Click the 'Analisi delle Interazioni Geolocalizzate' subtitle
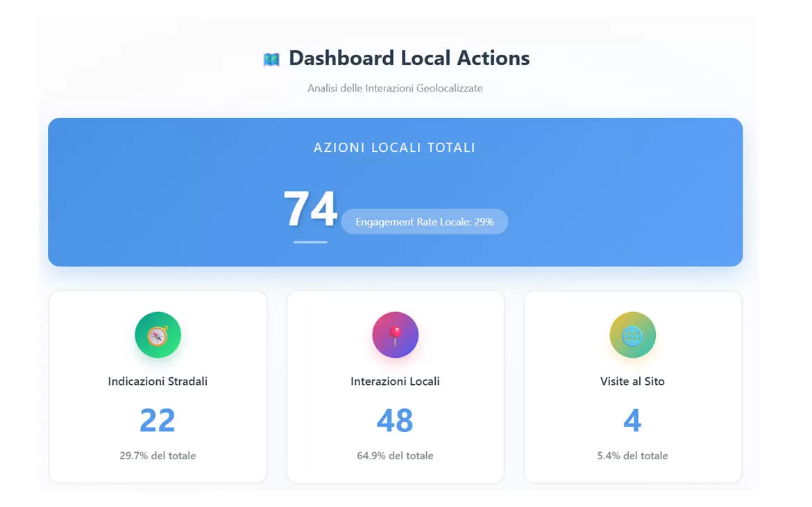812x507 pixels. click(395, 88)
